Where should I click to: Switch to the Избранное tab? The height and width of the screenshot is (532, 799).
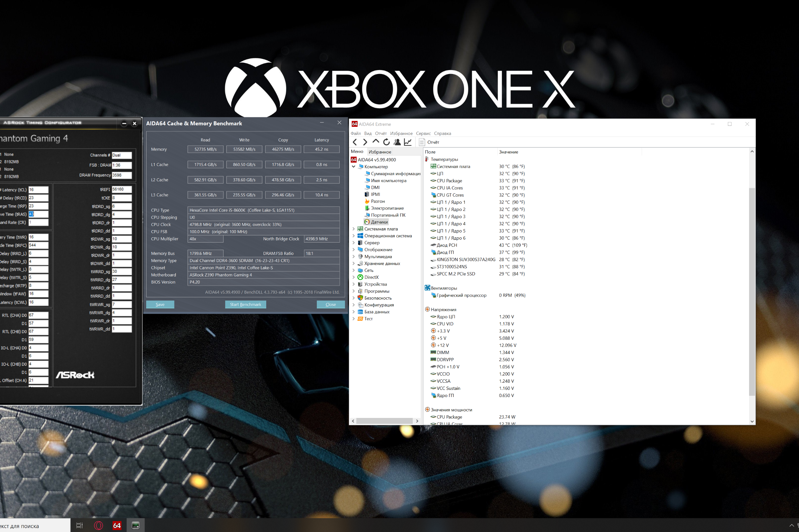point(380,152)
